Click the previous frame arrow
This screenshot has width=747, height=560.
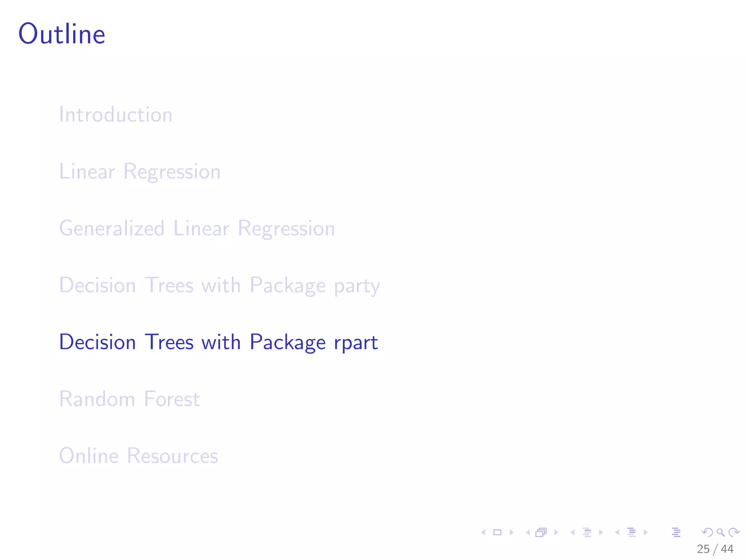527,533
